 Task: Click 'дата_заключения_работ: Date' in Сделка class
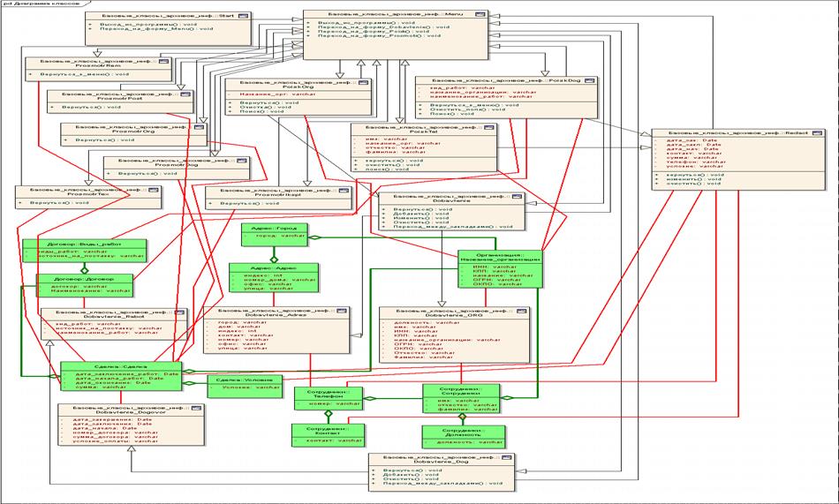click(x=127, y=374)
